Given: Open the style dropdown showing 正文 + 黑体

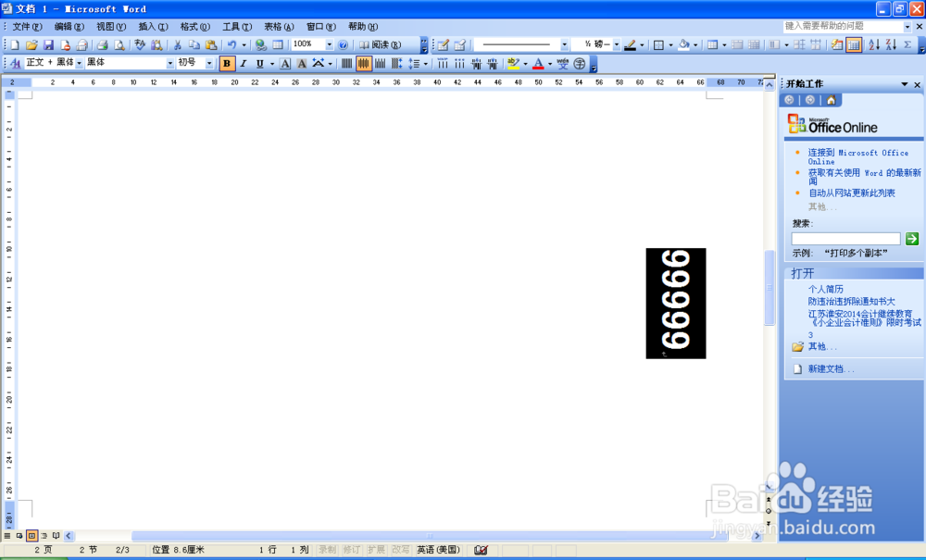Looking at the screenshot, I should pyautogui.click(x=79, y=63).
